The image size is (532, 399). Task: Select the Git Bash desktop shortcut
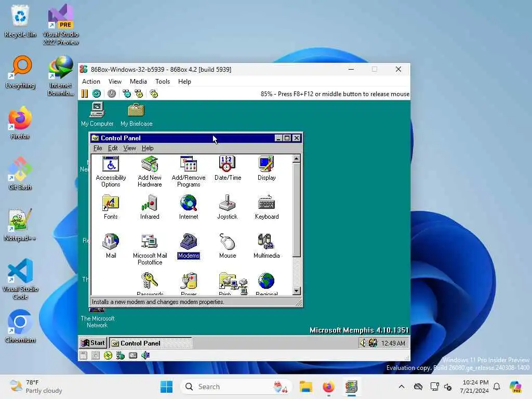[20, 174]
